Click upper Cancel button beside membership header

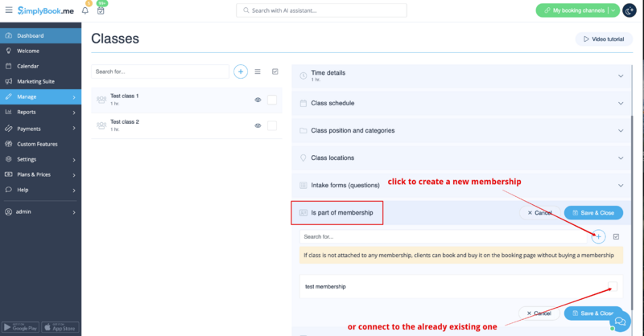click(539, 212)
